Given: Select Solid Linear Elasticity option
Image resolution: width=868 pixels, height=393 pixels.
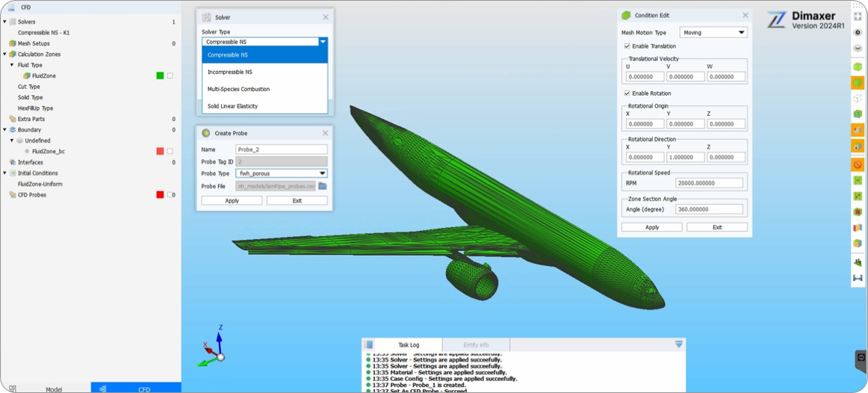Looking at the screenshot, I should tap(264, 106).
